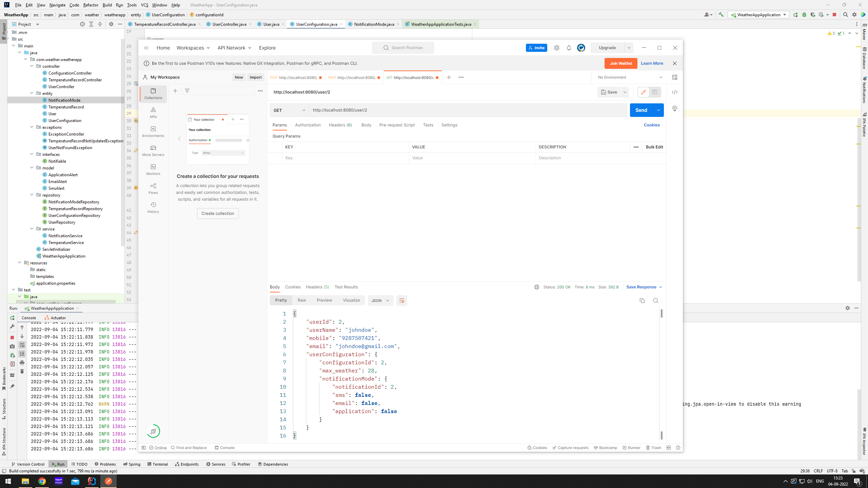This screenshot has width=868, height=488.
Task: Click Create collection button
Action: click(218, 213)
